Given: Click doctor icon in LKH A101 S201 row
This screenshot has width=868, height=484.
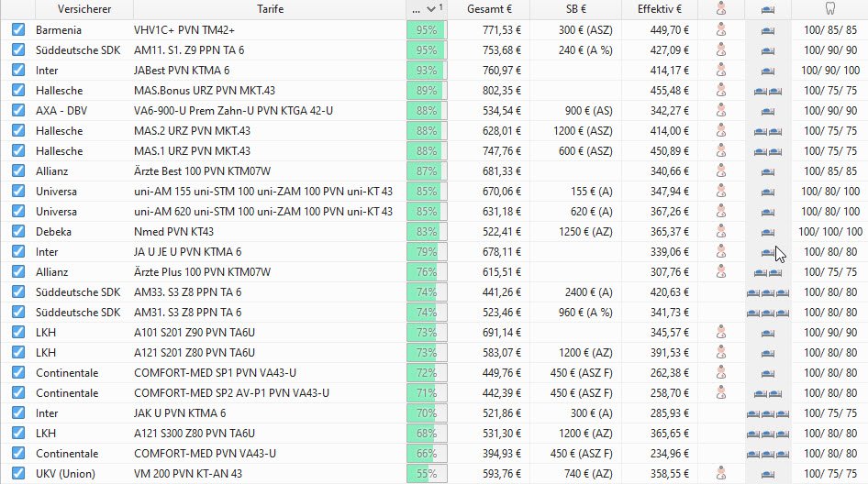Looking at the screenshot, I should click(x=721, y=332).
